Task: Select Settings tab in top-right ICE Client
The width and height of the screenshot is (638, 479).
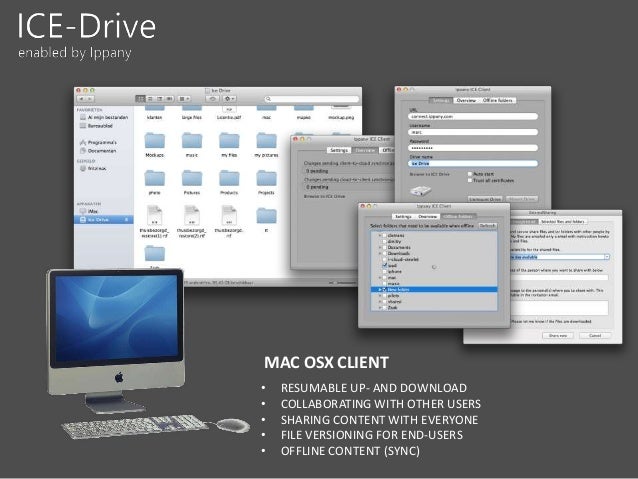Action: click(441, 100)
